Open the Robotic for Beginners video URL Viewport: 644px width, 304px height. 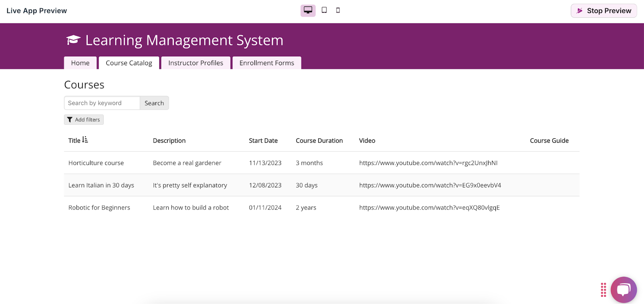pyautogui.click(x=429, y=208)
